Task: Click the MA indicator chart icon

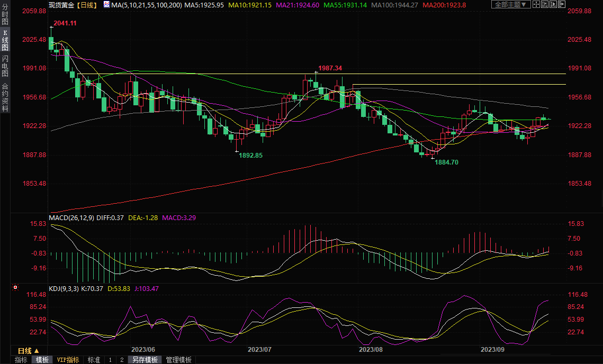Action: pos(107,5)
